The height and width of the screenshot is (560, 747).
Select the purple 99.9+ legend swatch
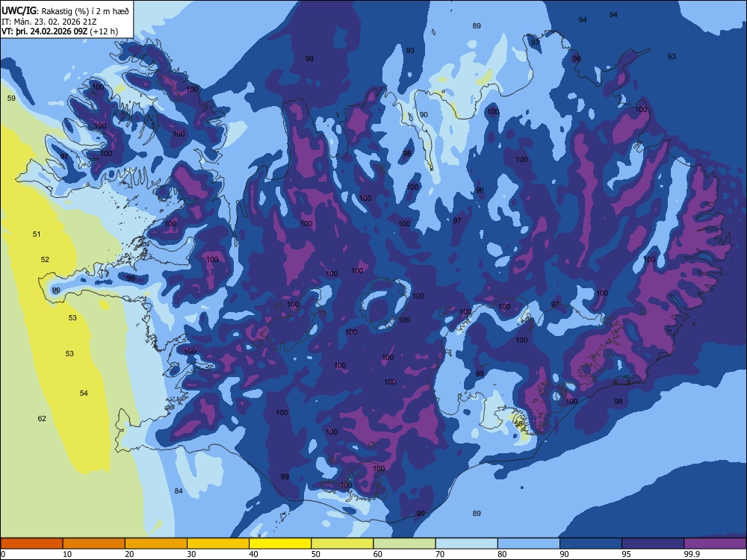715,544
